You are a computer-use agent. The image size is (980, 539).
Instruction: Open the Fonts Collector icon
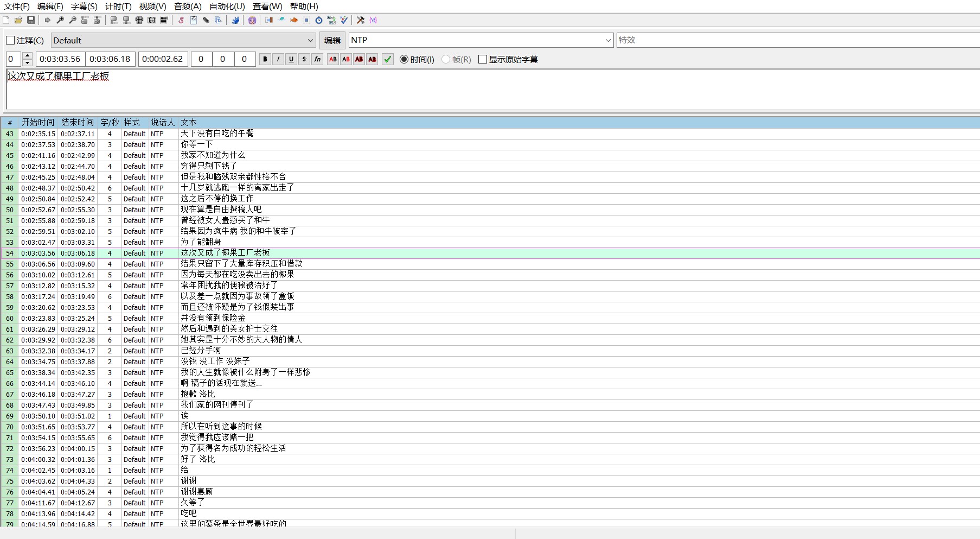pos(219,20)
